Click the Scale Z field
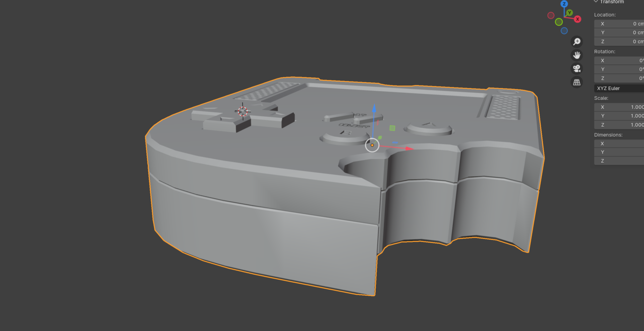Screen dimensions: 644x331 pos(619,125)
